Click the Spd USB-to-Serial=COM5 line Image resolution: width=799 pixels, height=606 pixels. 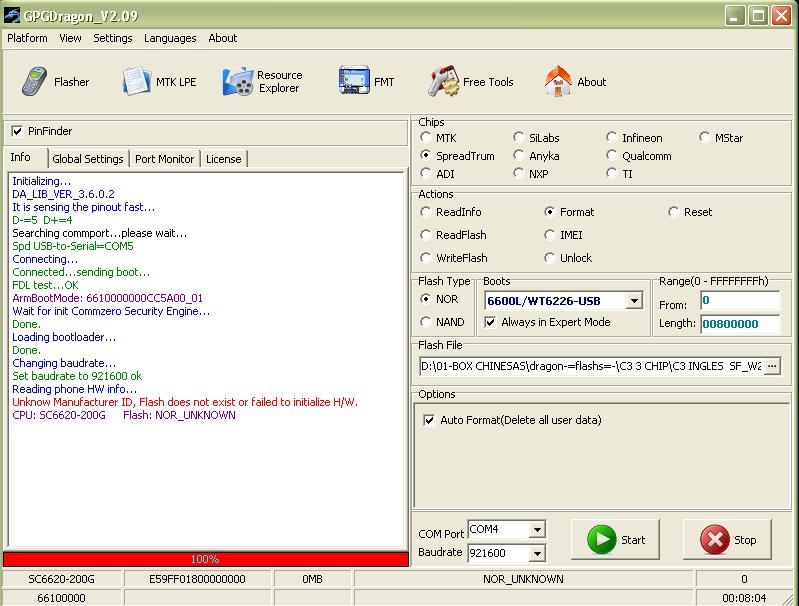tap(73, 246)
